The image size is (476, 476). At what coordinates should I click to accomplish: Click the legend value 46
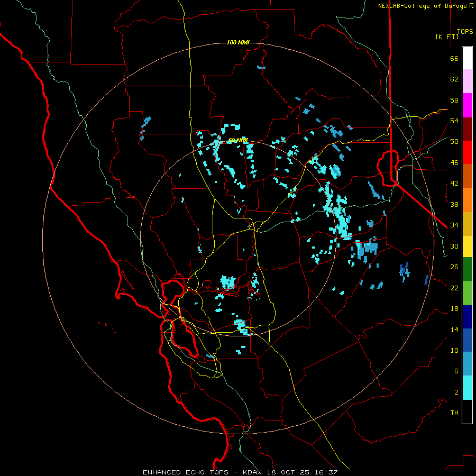(x=454, y=163)
